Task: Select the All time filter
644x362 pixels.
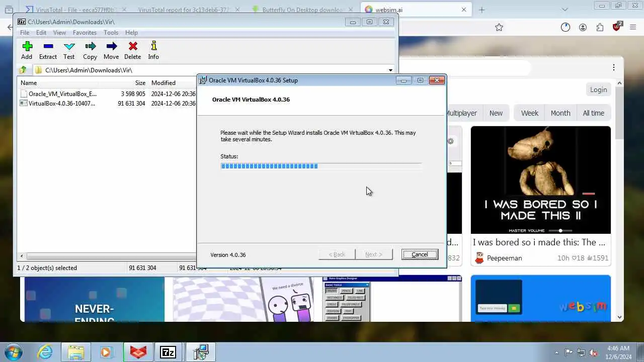Action: pos(594,113)
